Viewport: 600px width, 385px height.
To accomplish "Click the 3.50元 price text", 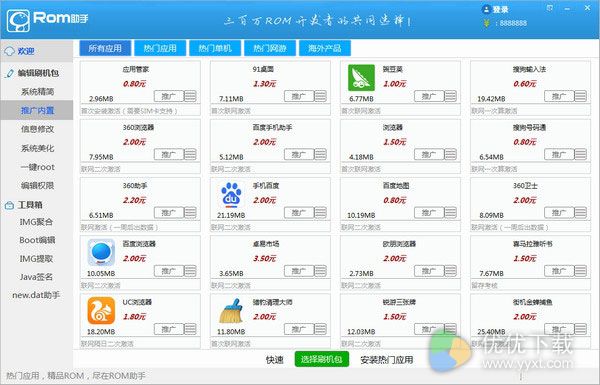I will coord(264,258).
